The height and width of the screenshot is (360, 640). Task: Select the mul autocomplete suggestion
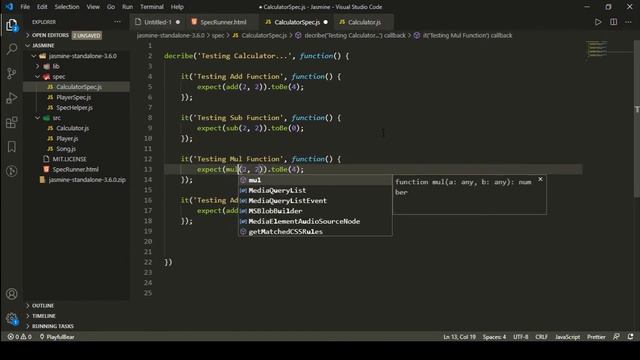(315, 180)
